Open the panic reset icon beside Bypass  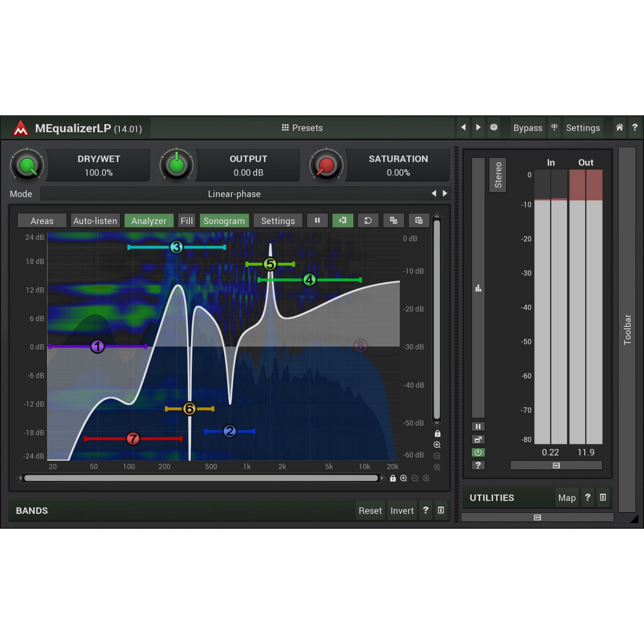point(554,128)
